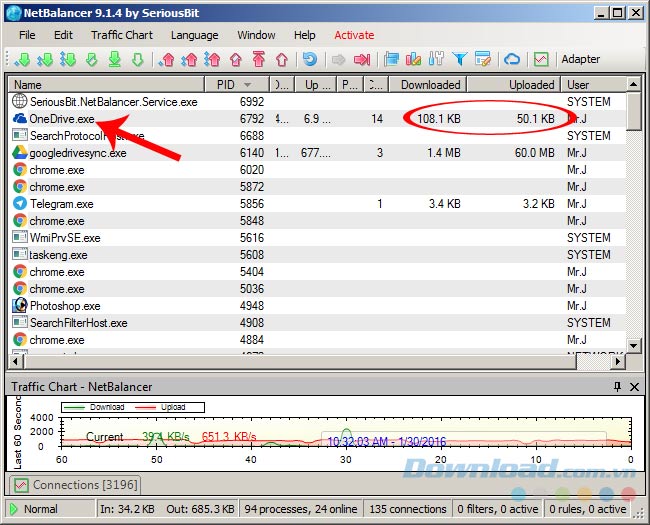Click the blue reset circular arrow icon
This screenshot has width=650, height=525.
point(310,59)
